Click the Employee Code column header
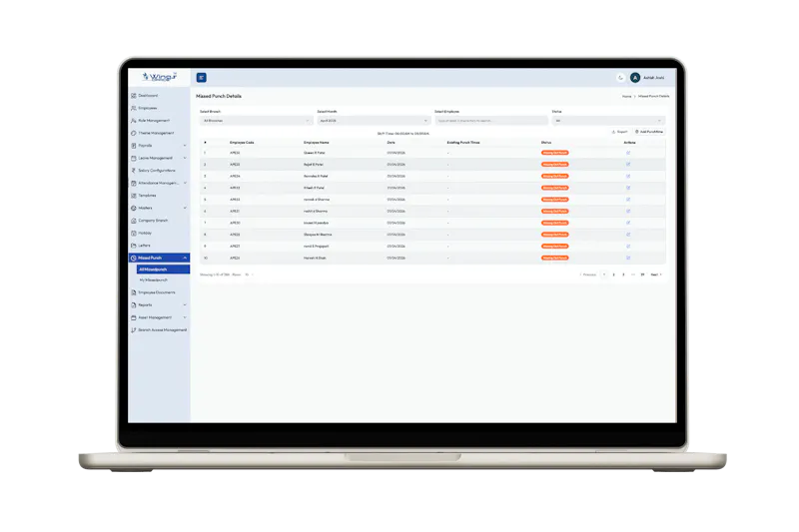 pos(242,143)
